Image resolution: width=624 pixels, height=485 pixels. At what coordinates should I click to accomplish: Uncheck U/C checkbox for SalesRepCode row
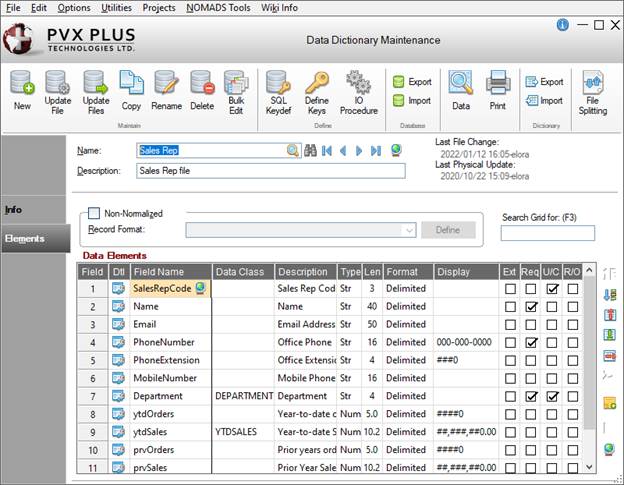552,289
